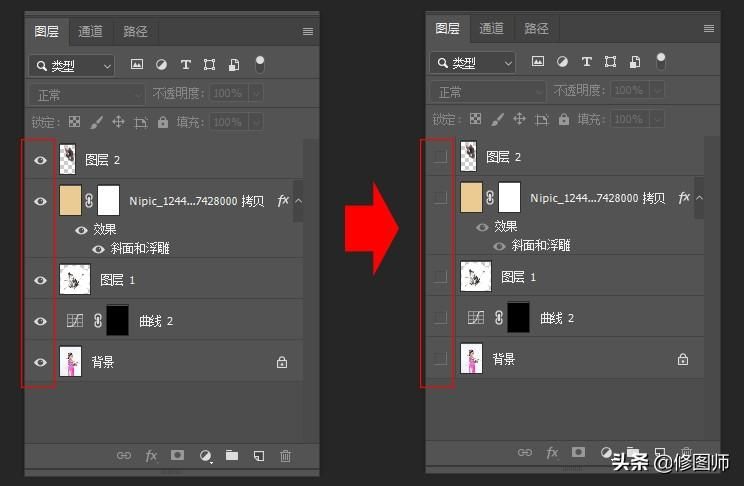Image resolution: width=744 pixels, height=486 pixels.
Task: Toggle layer filtering switch in right panel
Action: (x=660, y=62)
